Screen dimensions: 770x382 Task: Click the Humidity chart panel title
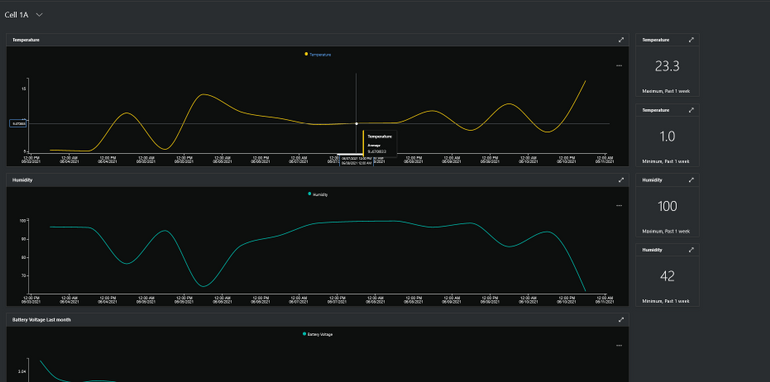point(23,180)
